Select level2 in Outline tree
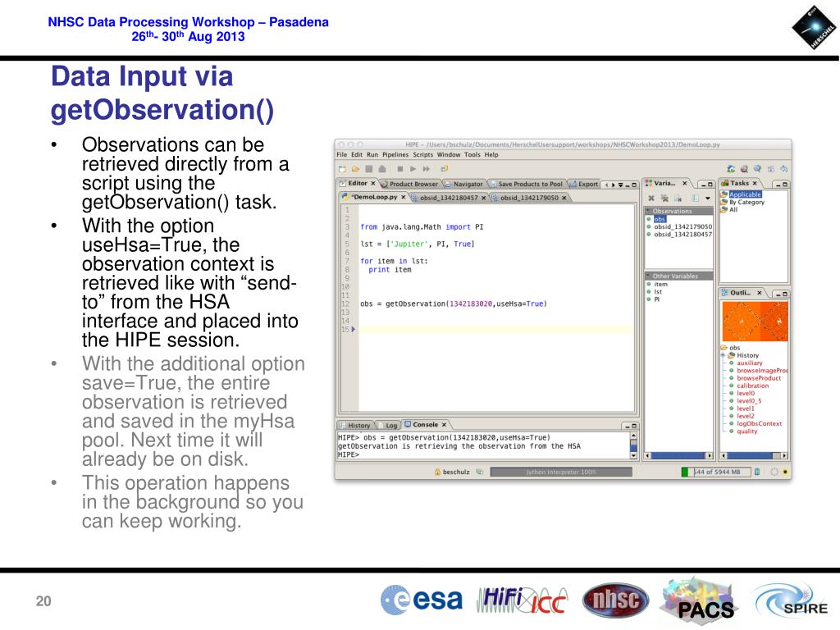Viewport: 840px width, 630px height. click(745, 416)
